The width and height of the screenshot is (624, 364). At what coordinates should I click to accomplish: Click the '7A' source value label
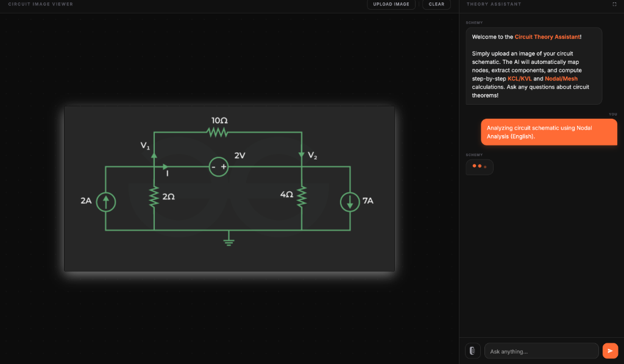(x=367, y=201)
